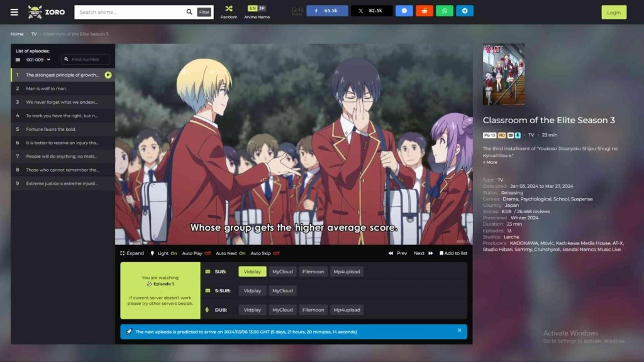
Task: Open Classroom of the Elite Season 3 title
Action: (548, 120)
